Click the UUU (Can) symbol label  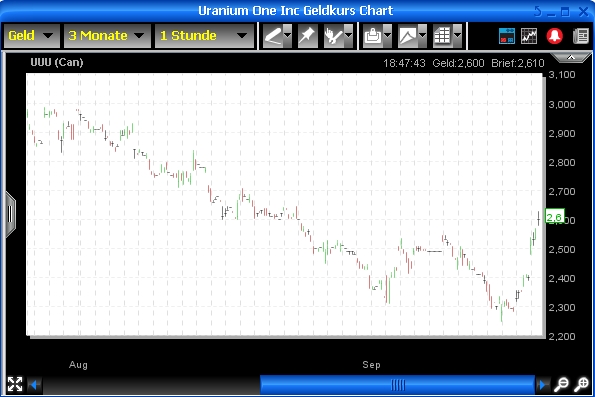[x=57, y=62]
